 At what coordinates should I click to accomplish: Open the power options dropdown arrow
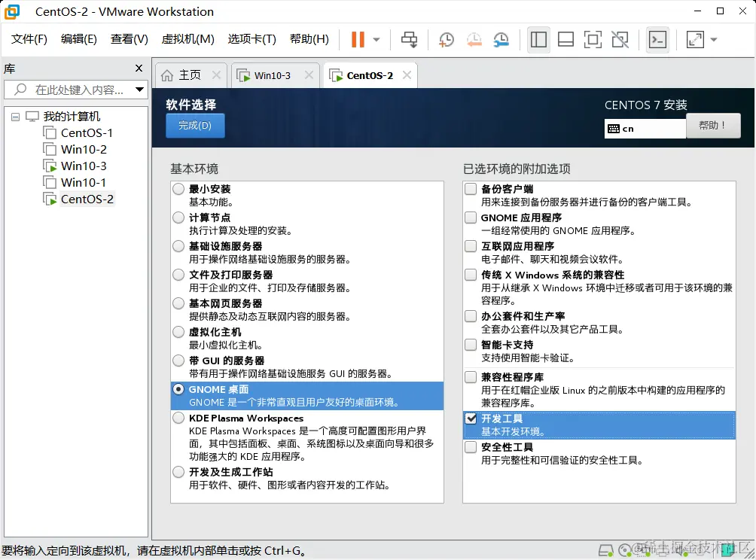[x=376, y=40]
